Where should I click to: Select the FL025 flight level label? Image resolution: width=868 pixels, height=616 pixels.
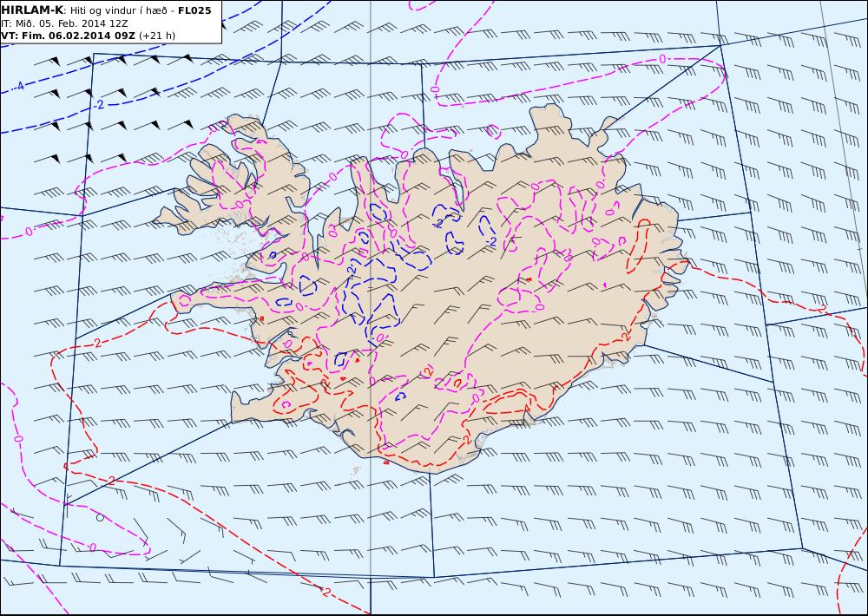[194, 10]
